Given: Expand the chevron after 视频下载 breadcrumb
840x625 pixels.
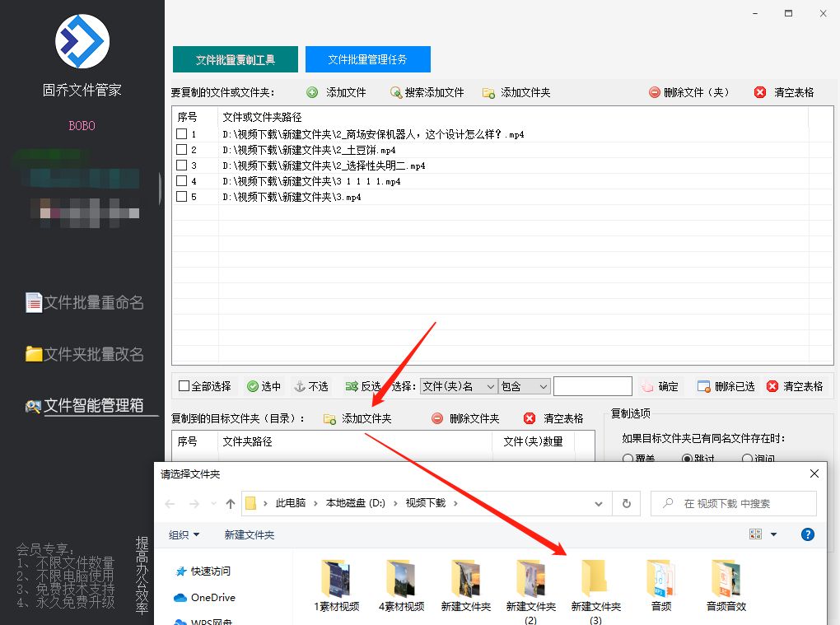Looking at the screenshot, I should (455, 503).
